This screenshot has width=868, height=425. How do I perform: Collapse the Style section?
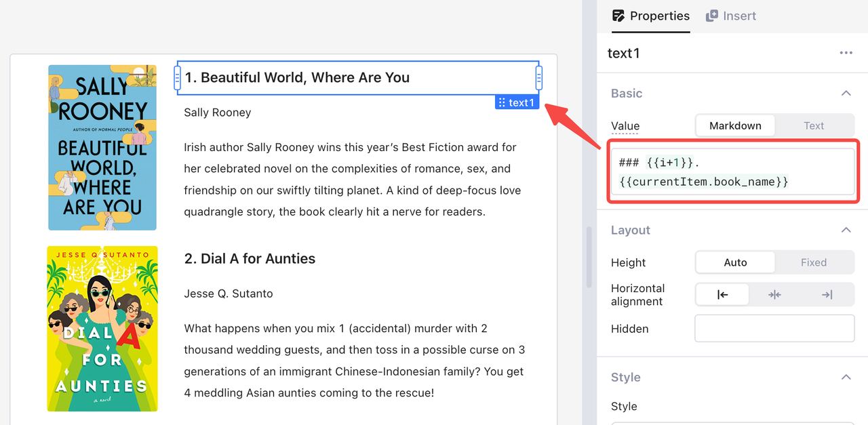point(846,378)
